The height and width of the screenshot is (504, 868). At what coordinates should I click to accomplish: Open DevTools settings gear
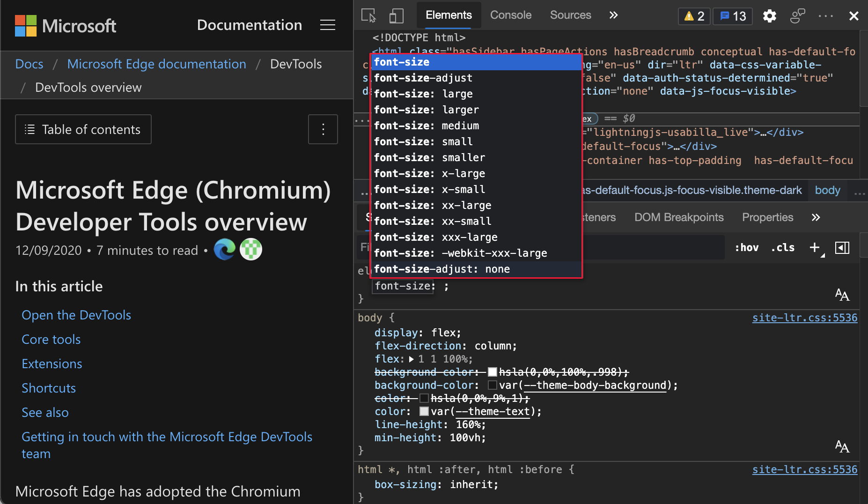pyautogui.click(x=769, y=15)
